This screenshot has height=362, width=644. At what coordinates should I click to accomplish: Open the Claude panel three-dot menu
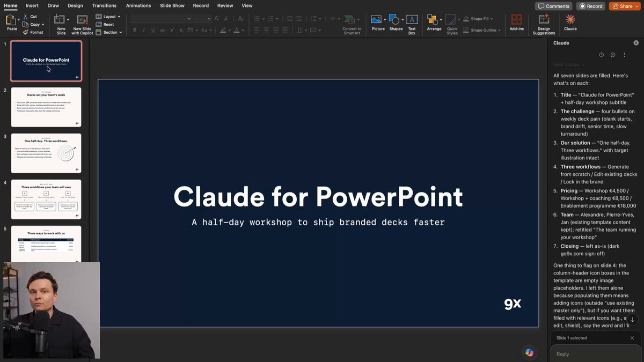(x=624, y=55)
